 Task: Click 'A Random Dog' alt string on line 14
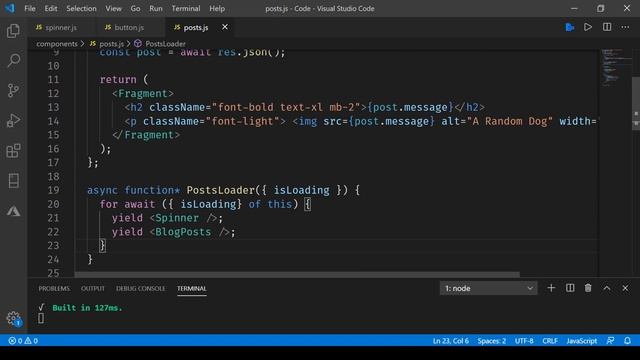click(x=510, y=121)
